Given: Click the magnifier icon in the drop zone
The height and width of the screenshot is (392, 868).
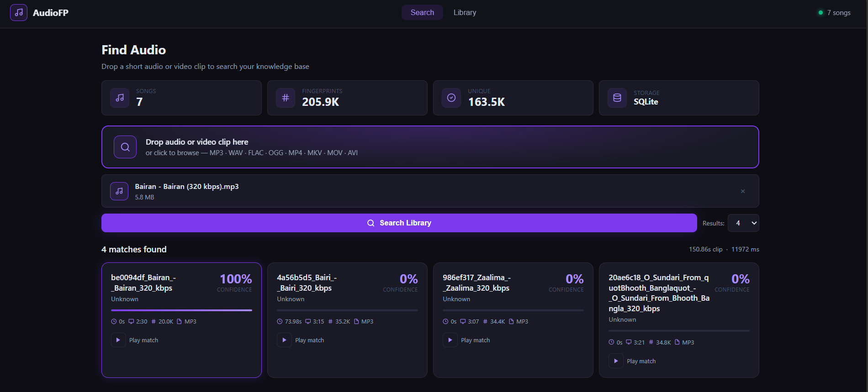Looking at the screenshot, I should click(125, 147).
